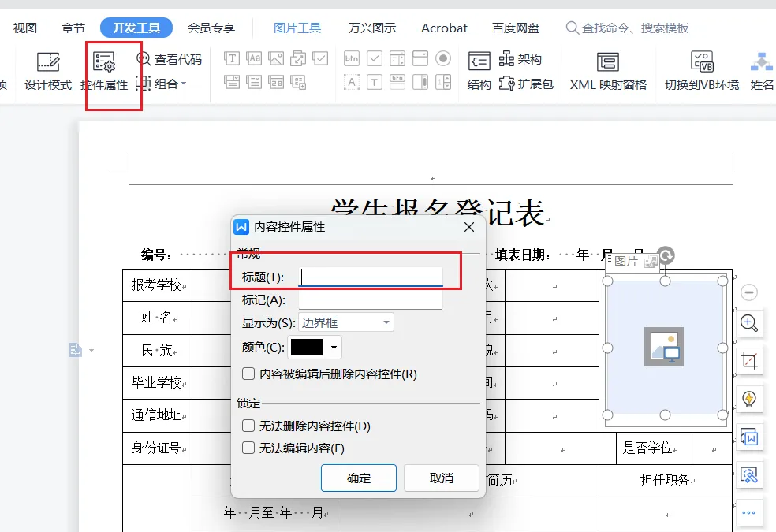Insert a repeating section content control
Screen dimensions: 776x532
[x=298, y=82]
